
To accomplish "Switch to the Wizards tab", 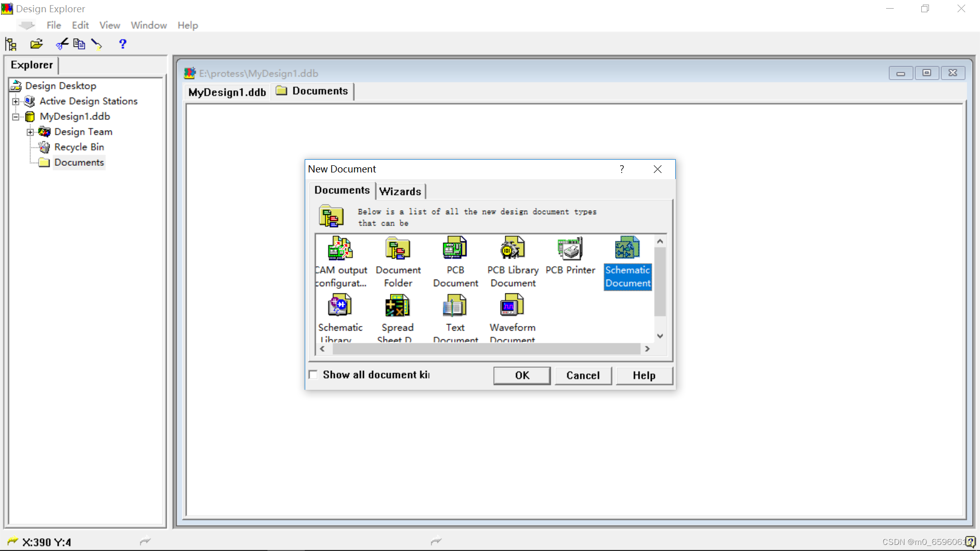I will coord(400,191).
